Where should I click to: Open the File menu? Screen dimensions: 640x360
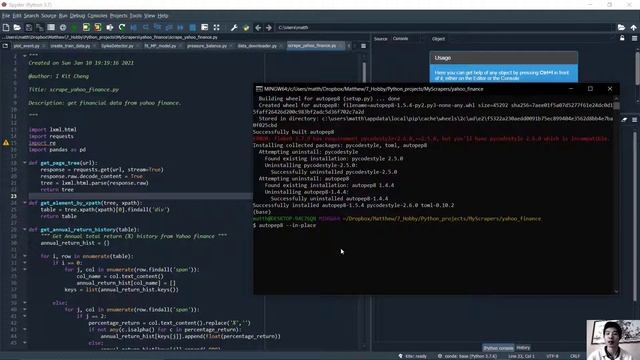6,16
